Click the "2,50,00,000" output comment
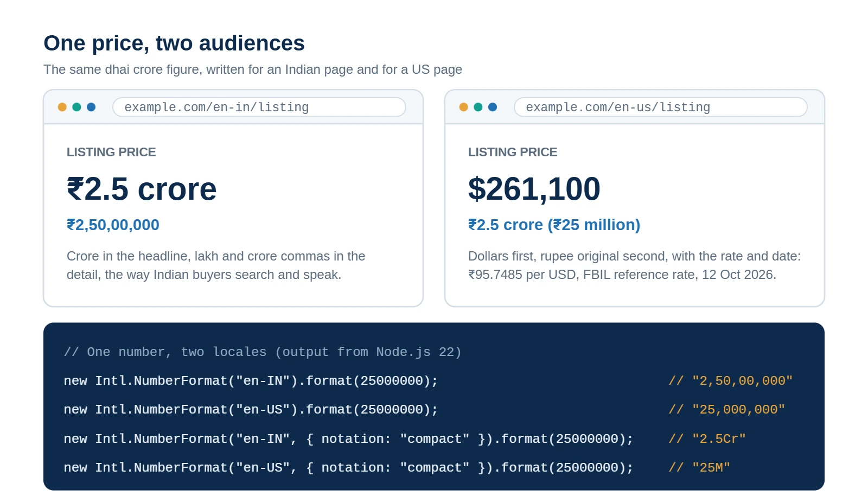This screenshot has width=868, height=502. coord(731,380)
